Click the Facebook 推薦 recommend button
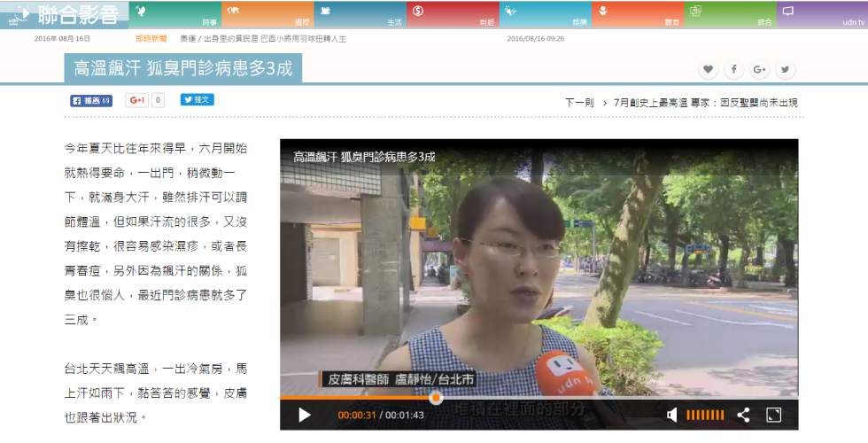The height and width of the screenshot is (443, 868). pyautogui.click(x=91, y=101)
